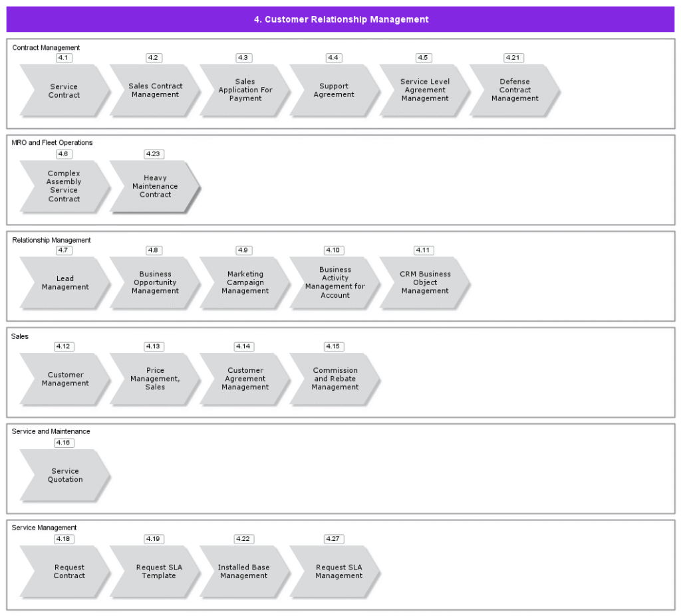
Task: Click the Installed Base Management chevron
Action: [244, 572]
